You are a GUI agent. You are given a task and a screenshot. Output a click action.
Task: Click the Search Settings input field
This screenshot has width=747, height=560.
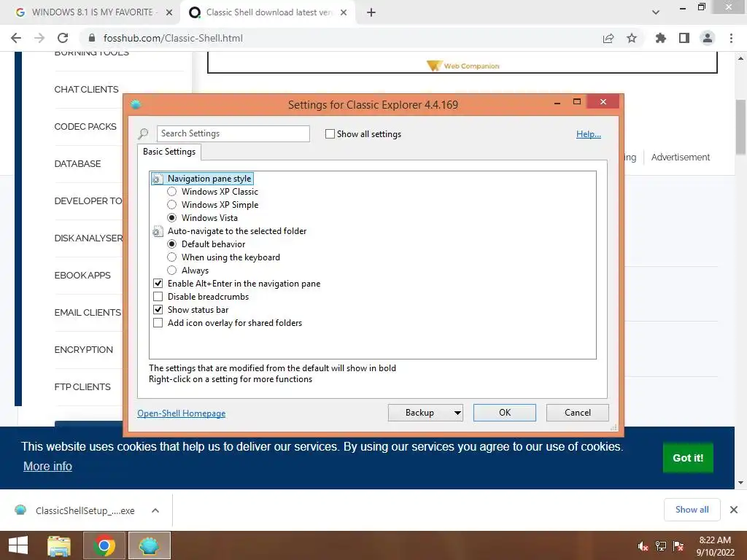(233, 134)
